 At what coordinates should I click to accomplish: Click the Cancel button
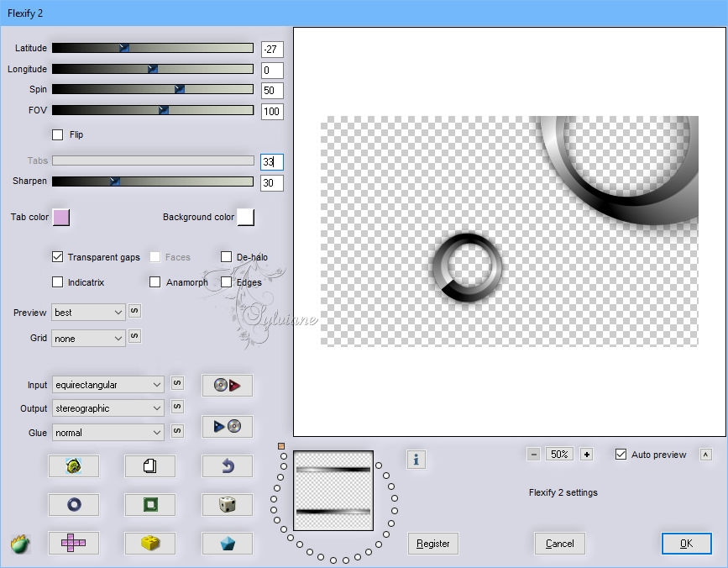coord(559,544)
